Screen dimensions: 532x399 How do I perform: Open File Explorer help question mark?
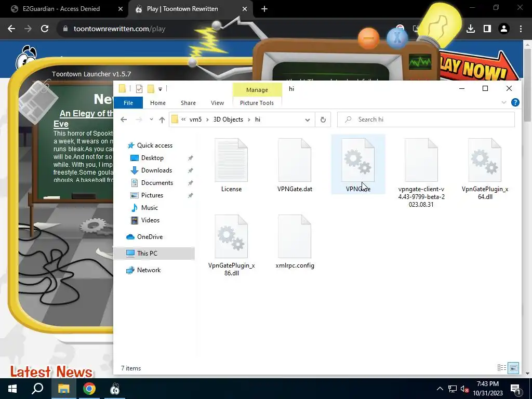coord(515,102)
